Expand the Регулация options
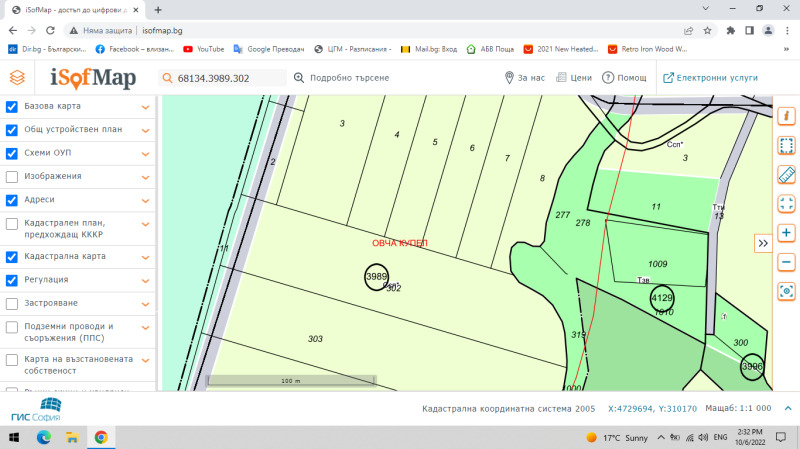The width and height of the screenshot is (800, 449). (145, 281)
